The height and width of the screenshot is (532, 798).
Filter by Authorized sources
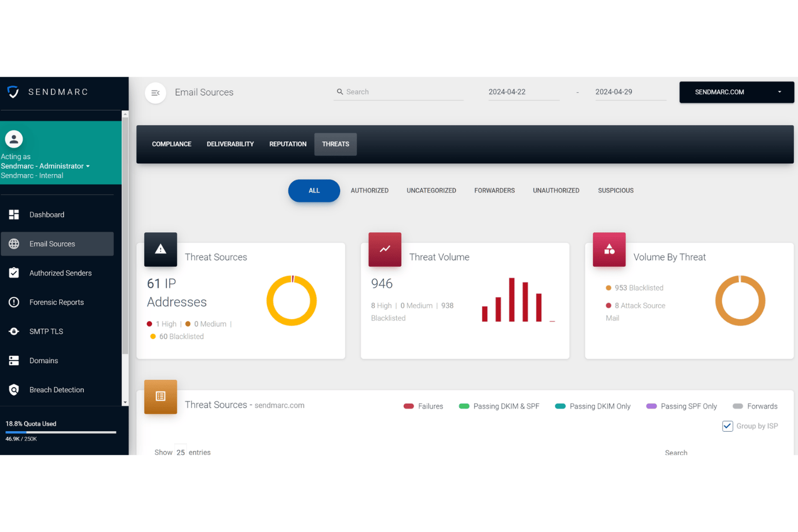[369, 191]
